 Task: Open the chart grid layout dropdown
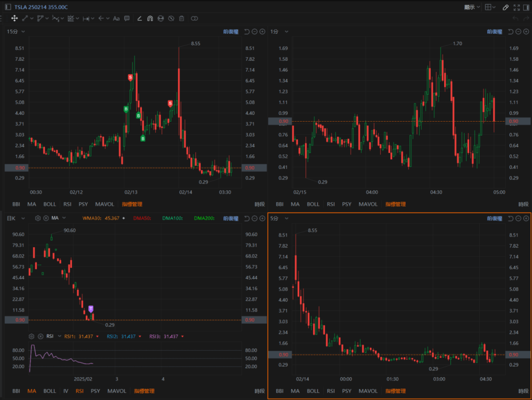[x=490, y=7]
